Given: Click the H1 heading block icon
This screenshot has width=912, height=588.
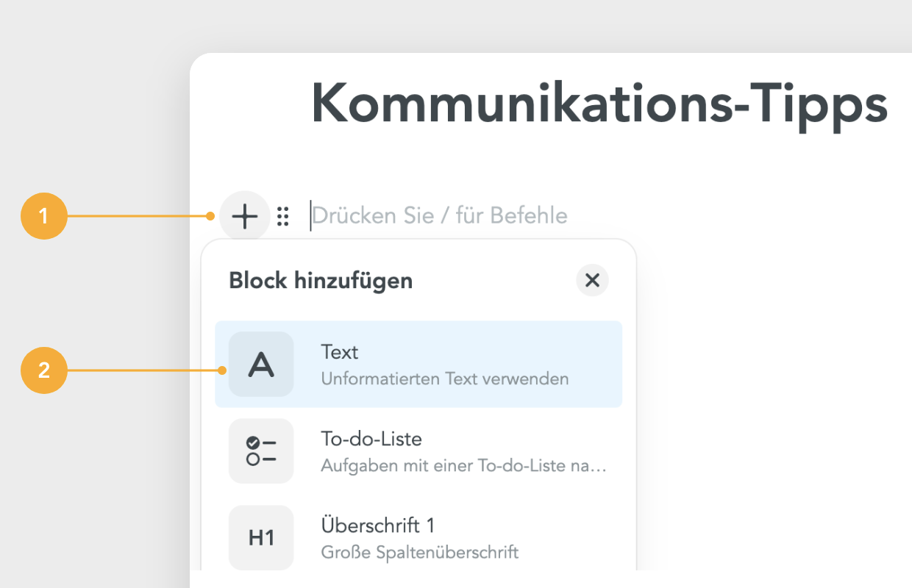Looking at the screenshot, I should point(261,538).
